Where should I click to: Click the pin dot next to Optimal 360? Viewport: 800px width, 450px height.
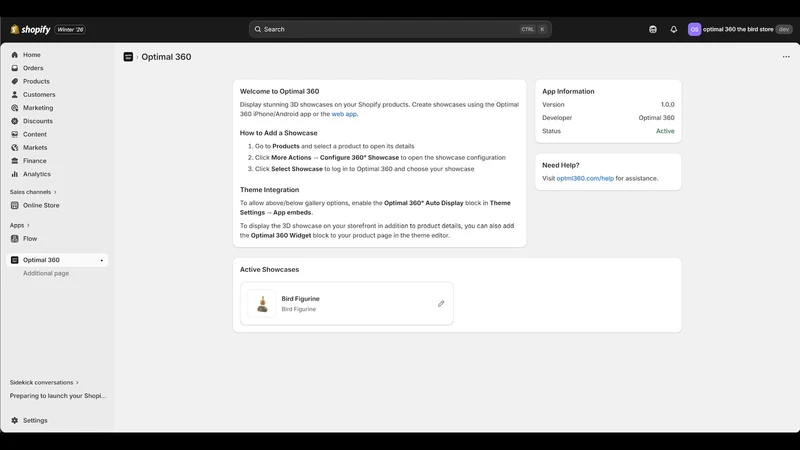(x=102, y=260)
